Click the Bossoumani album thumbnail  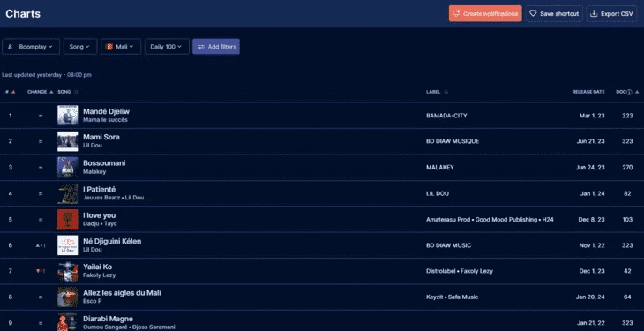coord(67,168)
